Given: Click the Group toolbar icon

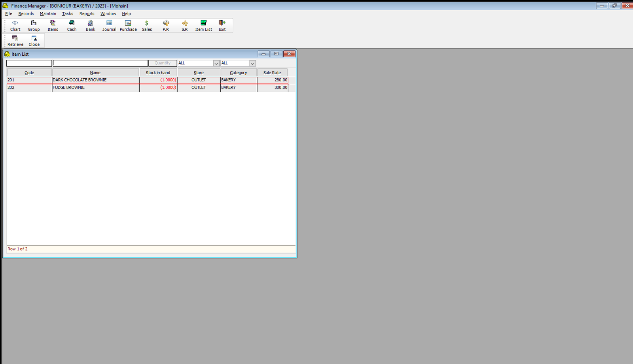Looking at the screenshot, I should pyautogui.click(x=34, y=25).
